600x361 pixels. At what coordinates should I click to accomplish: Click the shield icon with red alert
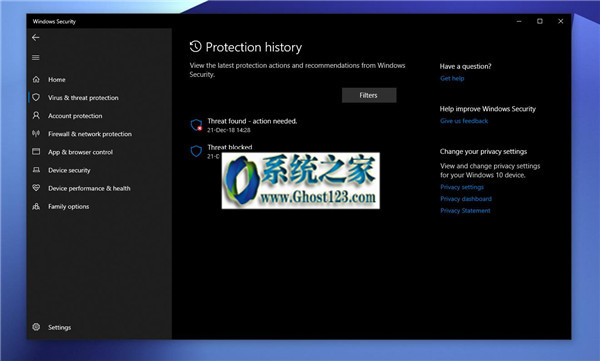pos(196,125)
